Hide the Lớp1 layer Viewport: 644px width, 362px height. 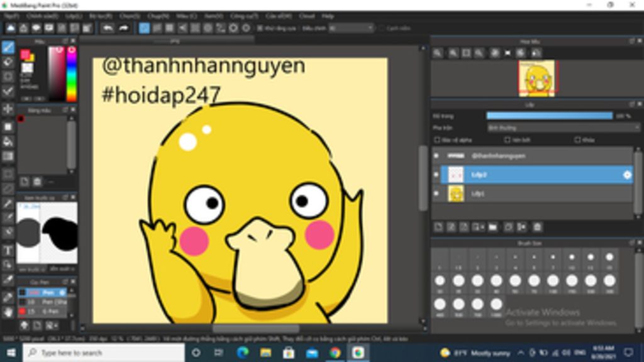[x=436, y=194]
